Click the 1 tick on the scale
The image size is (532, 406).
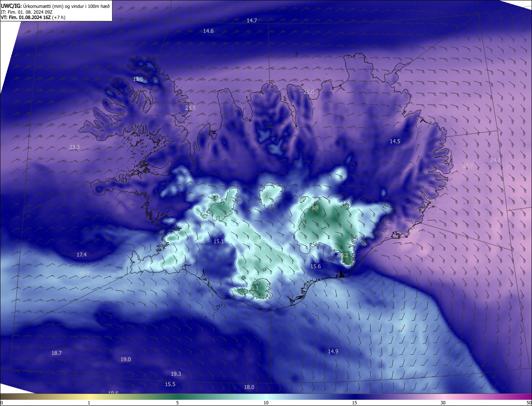coord(89,403)
